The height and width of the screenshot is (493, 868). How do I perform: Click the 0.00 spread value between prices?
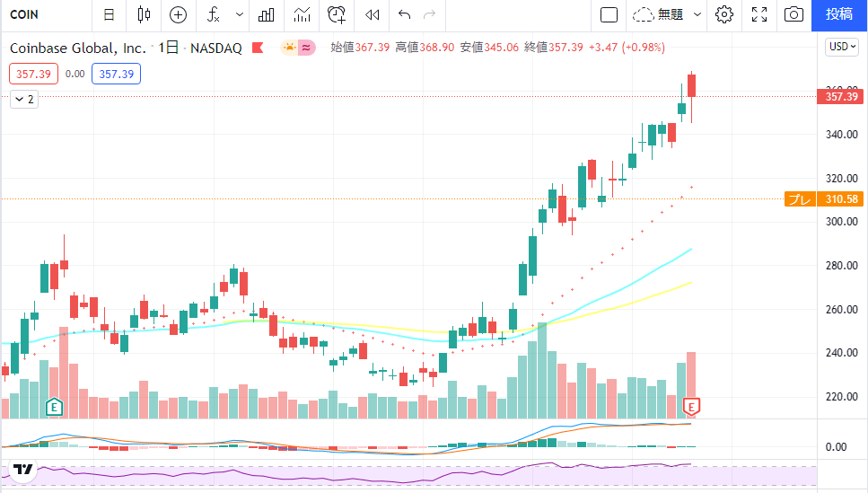click(75, 74)
